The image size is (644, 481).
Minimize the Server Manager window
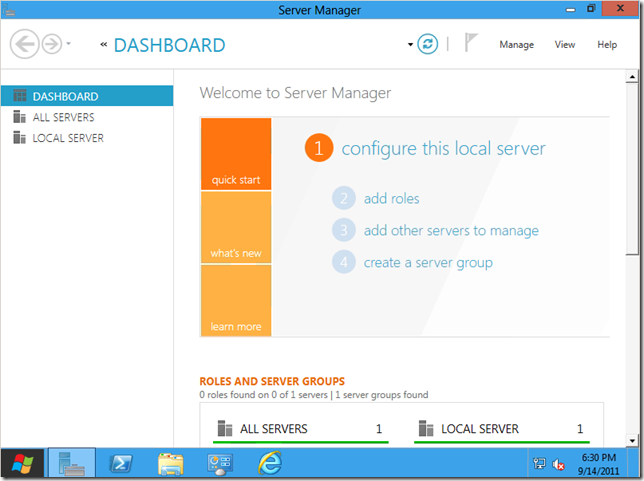tap(570, 9)
